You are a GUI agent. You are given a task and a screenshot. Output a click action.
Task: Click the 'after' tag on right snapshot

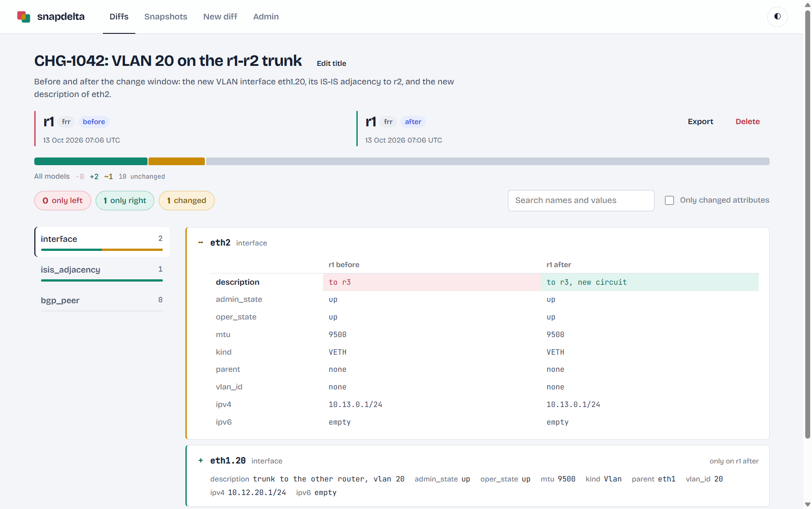(413, 122)
